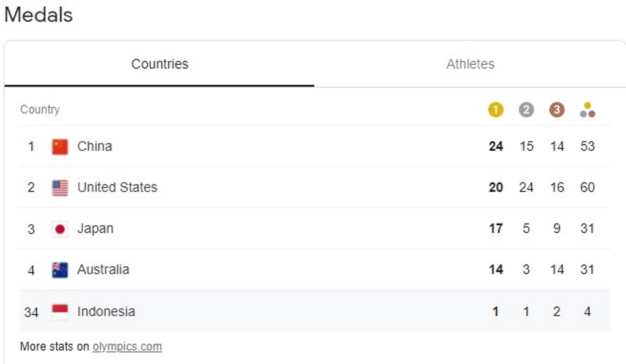This screenshot has width=626, height=364.
Task: Click the Indonesia flag icon
Action: pos(60,311)
